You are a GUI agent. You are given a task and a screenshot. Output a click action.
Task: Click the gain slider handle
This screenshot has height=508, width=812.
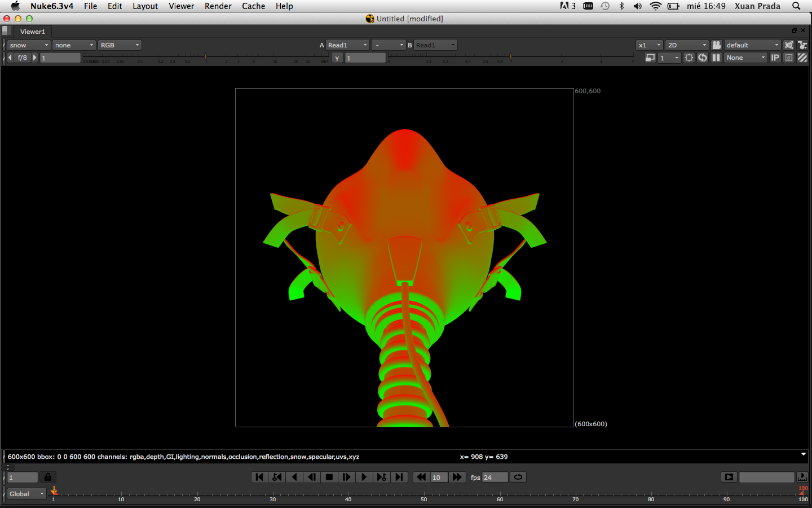pos(205,56)
